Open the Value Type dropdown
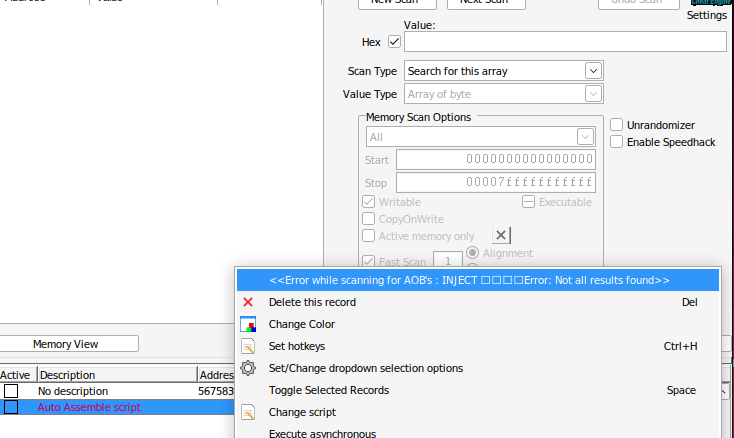The width and height of the screenshot is (734, 438). (x=593, y=94)
